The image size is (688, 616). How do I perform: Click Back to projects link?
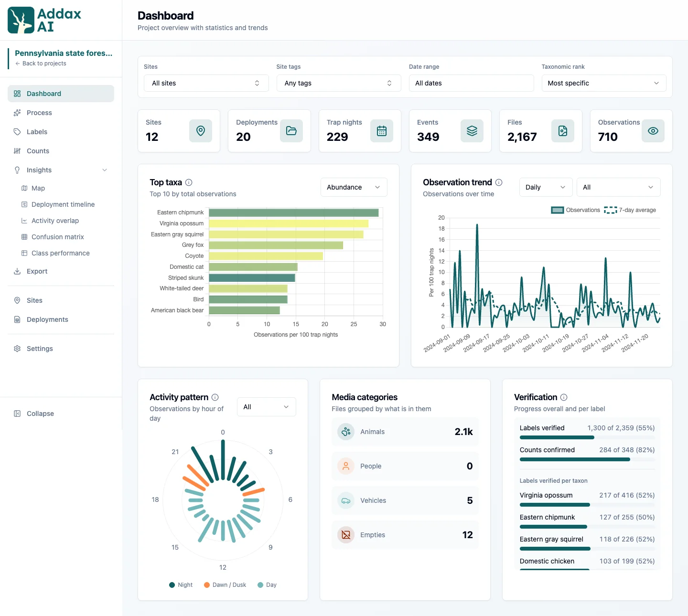point(41,64)
